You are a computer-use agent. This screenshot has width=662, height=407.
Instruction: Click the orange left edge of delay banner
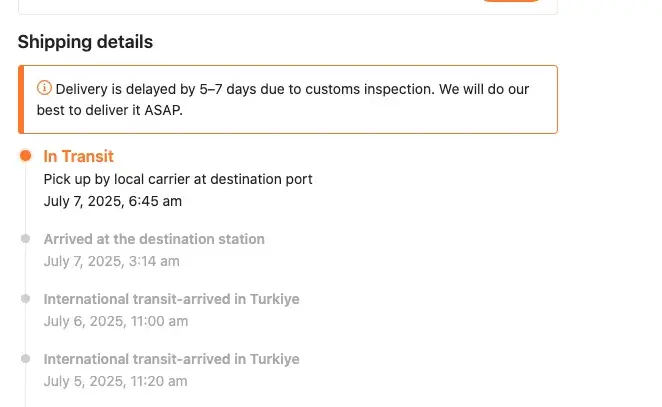point(20,99)
